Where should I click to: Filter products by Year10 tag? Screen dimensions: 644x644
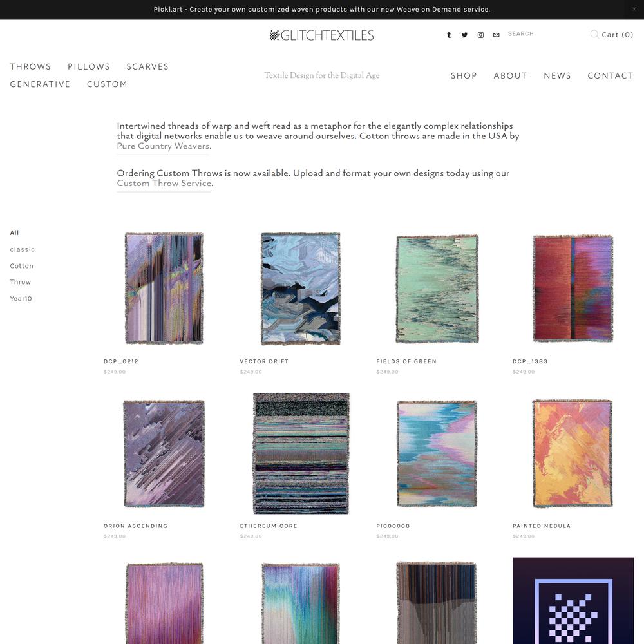click(x=21, y=299)
